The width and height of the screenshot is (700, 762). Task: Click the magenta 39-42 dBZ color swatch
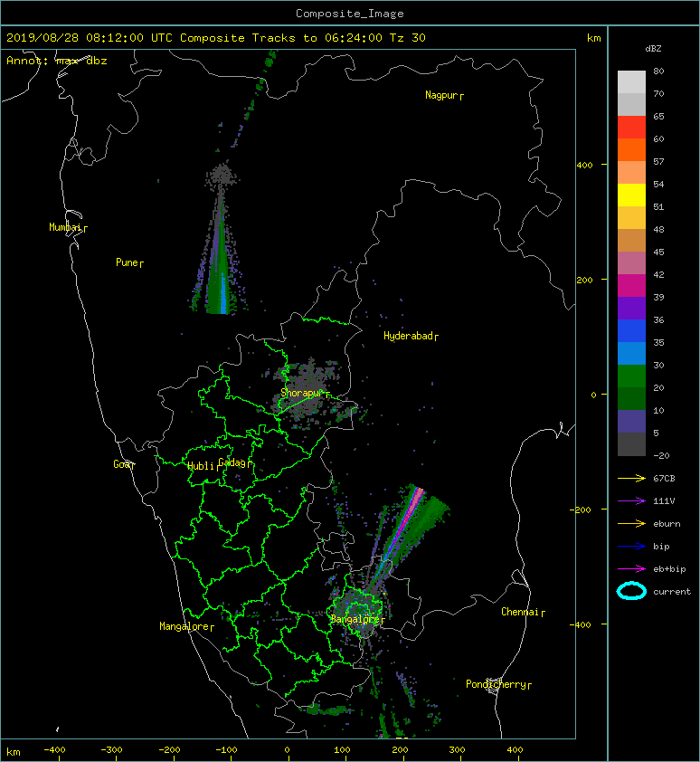pyautogui.click(x=631, y=286)
